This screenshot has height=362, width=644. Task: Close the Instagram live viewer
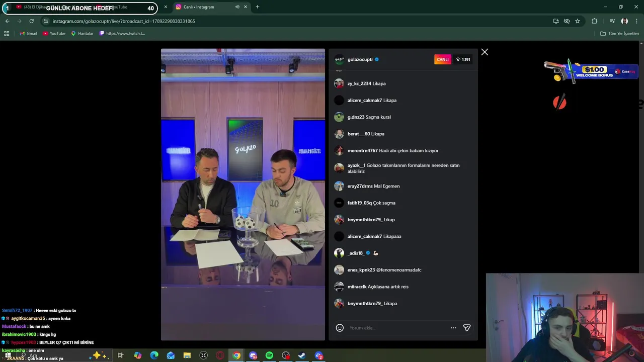click(x=485, y=52)
